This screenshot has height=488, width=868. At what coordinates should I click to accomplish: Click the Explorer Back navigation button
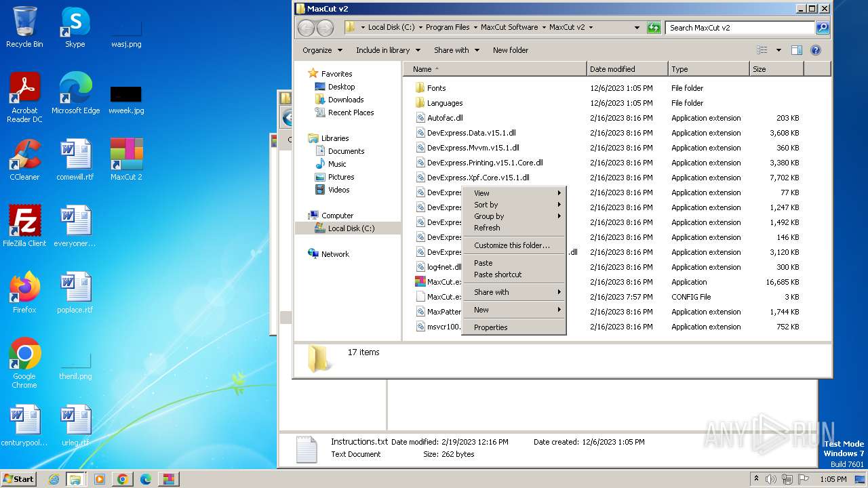point(307,28)
